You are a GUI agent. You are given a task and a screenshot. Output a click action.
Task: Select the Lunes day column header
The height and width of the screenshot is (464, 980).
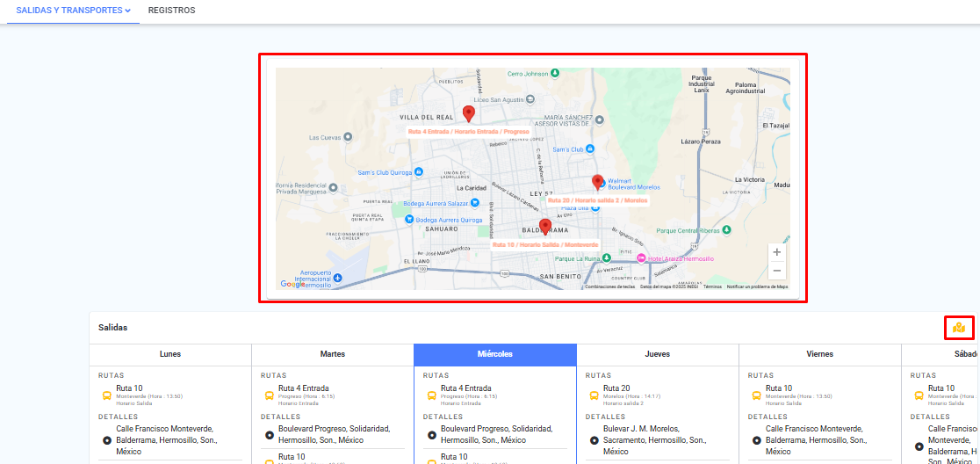pos(170,354)
